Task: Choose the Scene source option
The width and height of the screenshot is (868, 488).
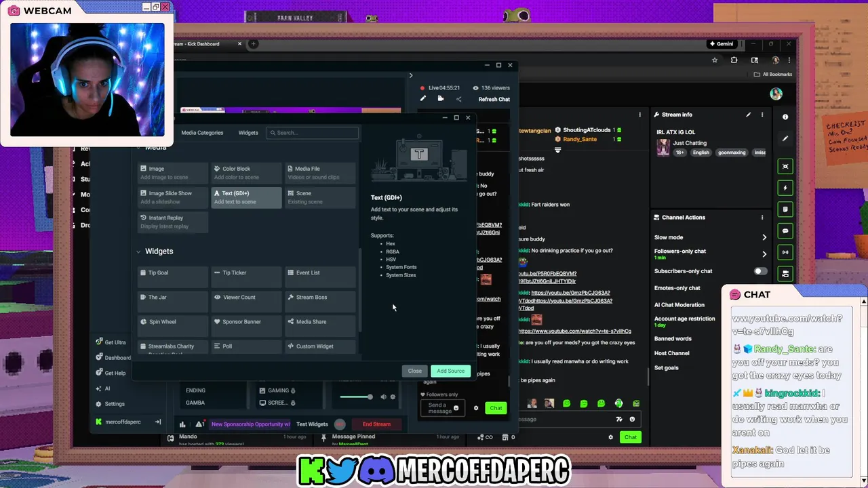Action: point(320,197)
